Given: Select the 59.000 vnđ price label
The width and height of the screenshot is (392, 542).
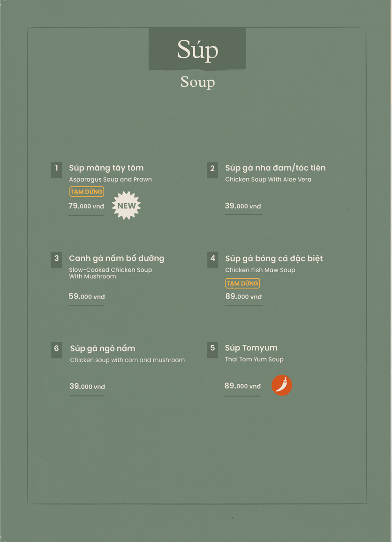Looking at the screenshot, I should [x=86, y=297].
